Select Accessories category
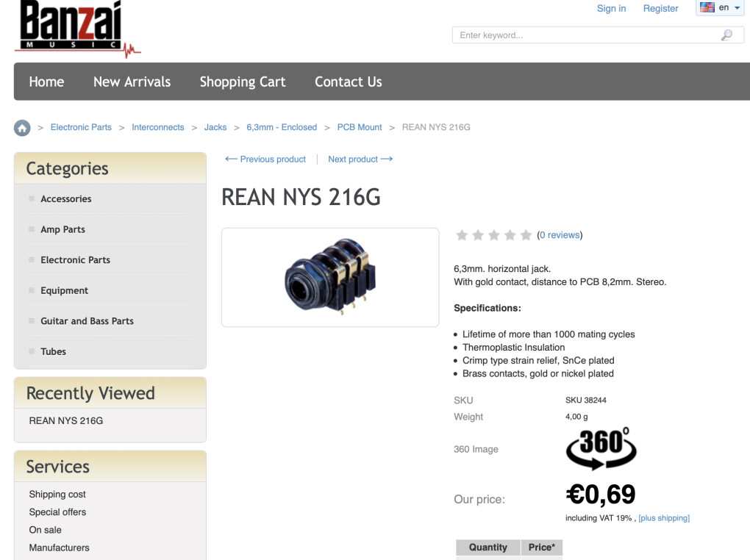 66,199
